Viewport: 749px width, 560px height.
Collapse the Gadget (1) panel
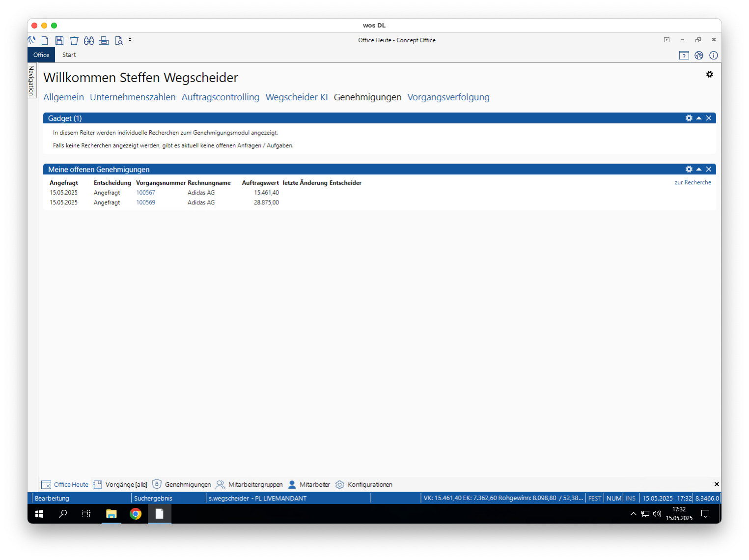[x=699, y=118]
